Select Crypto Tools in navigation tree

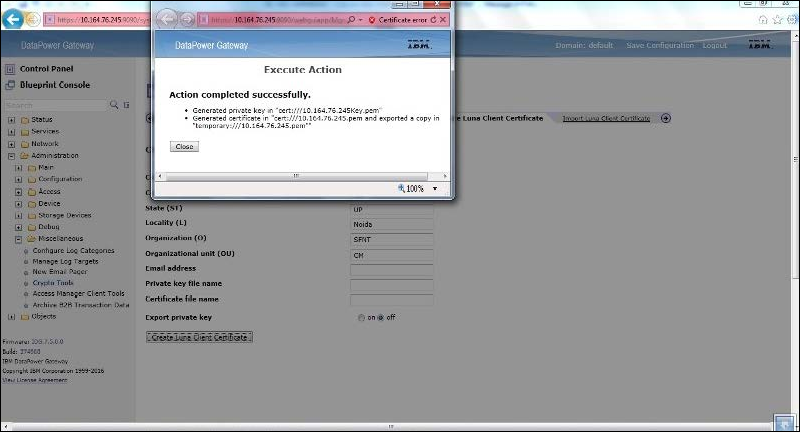[53, 283]
